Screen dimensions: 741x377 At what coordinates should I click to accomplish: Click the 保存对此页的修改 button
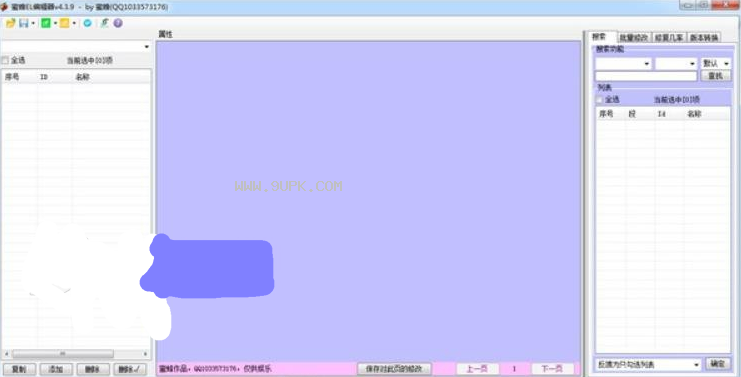pyautogui.click(x=394, y=368)
